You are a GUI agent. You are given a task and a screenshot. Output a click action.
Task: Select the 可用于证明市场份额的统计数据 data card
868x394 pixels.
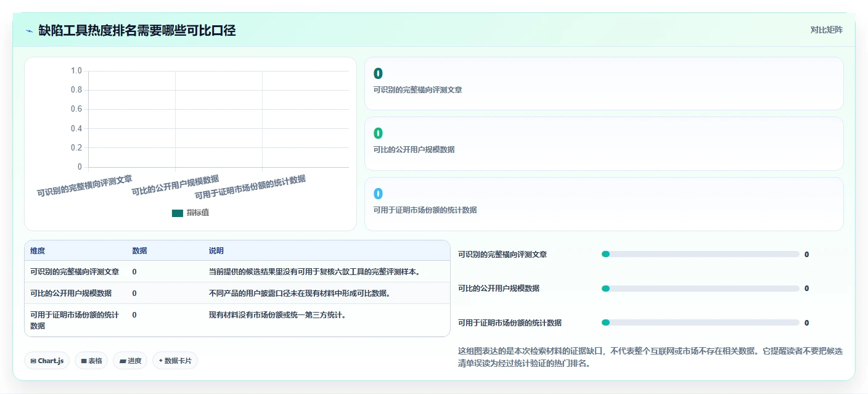coord(604,204)
